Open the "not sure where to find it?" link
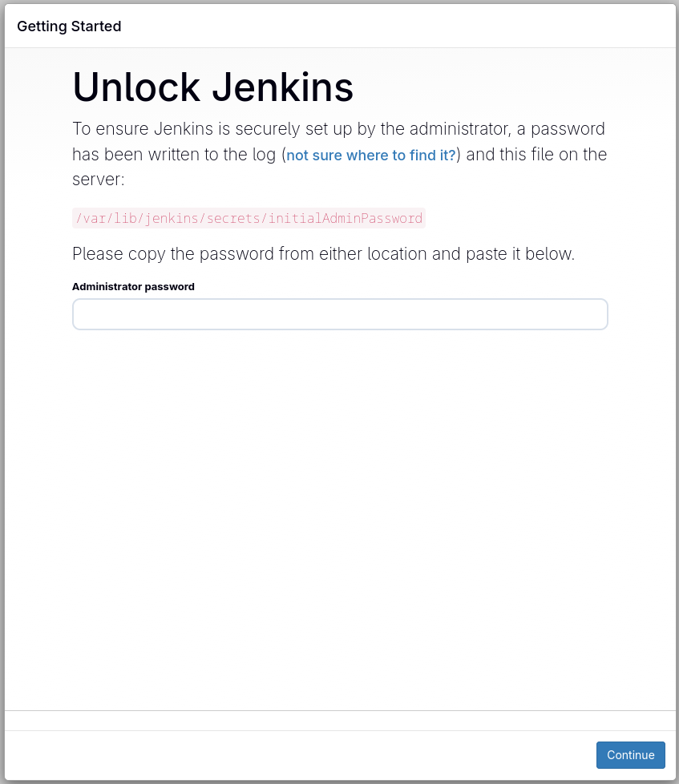The width and height of the screenshot is (679, 784). tap(371, 156)
